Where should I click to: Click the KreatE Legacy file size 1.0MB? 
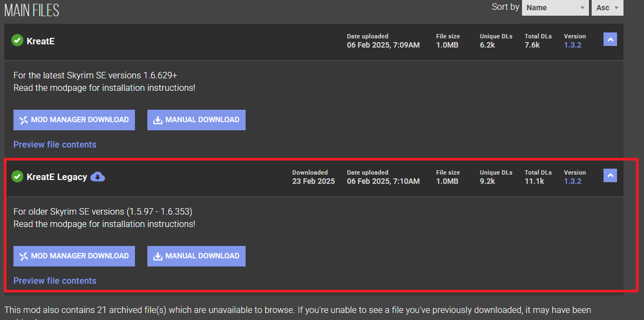[447, 181]
